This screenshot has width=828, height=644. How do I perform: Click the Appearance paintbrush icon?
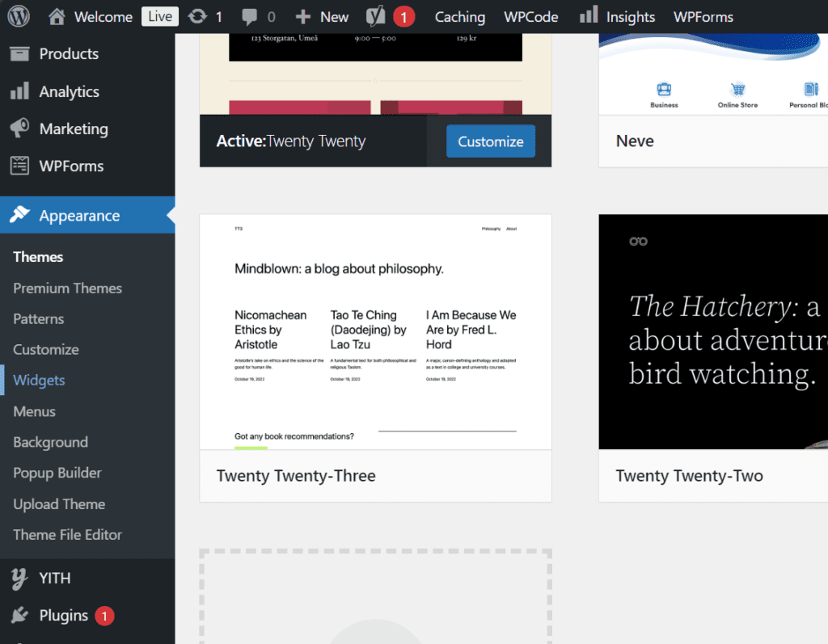click(19, 214)
